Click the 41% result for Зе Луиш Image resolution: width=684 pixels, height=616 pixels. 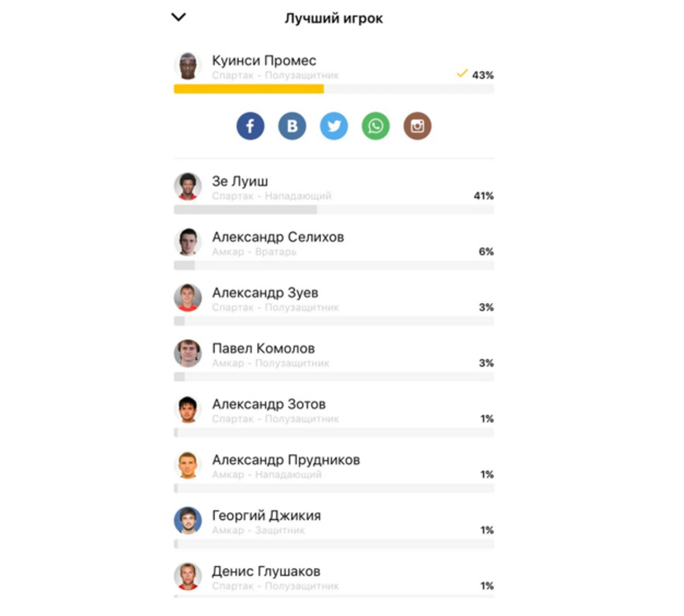(x=483, y=196)
